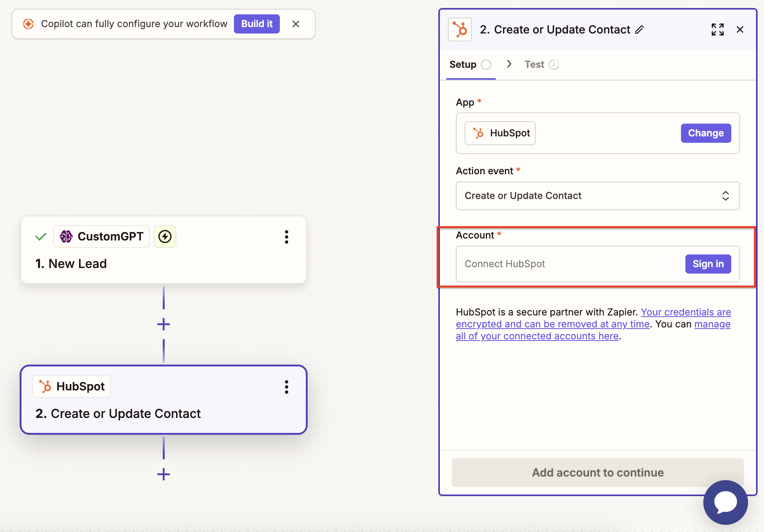Click the HubSpot app badge in step 2
This screenshot has width=764, height=532.
coord(71,386)
